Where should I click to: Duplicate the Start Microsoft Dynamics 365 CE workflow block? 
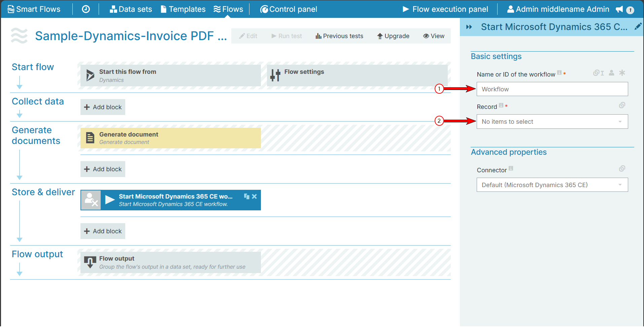(247, 196)
